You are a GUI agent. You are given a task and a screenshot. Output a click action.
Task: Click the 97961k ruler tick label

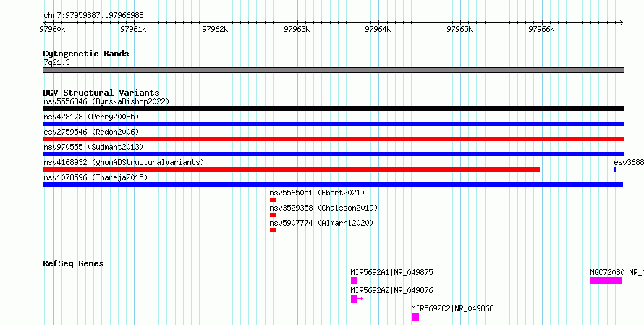pyautogui.click(x=133, y=29)
